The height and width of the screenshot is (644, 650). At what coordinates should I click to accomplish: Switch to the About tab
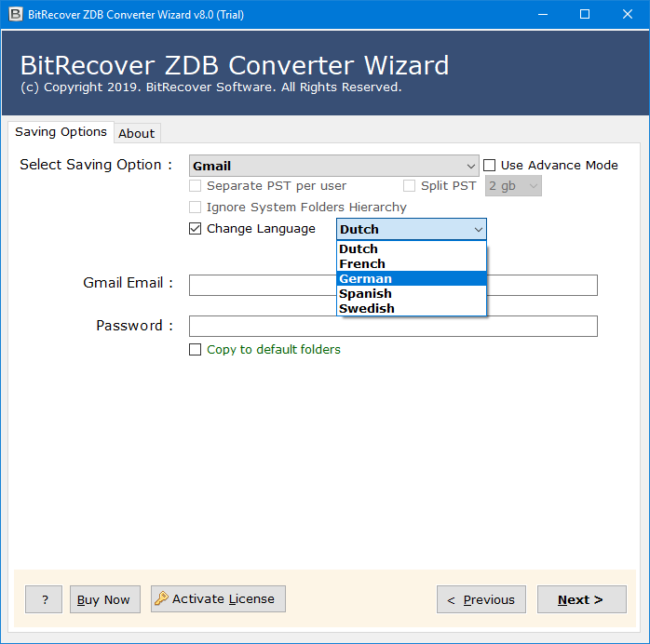[136, 133]
